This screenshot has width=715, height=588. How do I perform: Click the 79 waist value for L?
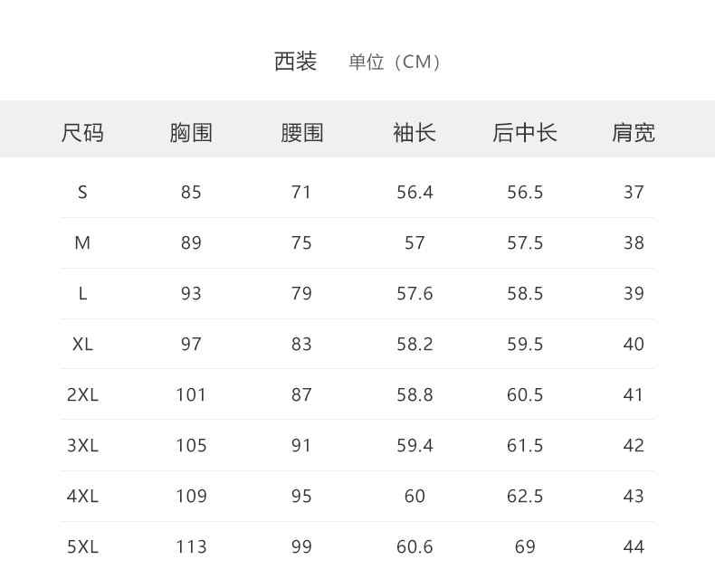[x=302, y=293]
